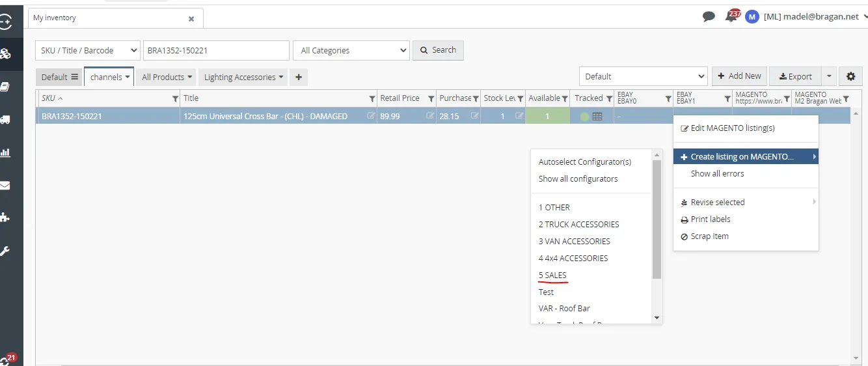Screen dimensions: 868x366
Task: Click the grid settings gear button
Action: (x=850, y=76)
